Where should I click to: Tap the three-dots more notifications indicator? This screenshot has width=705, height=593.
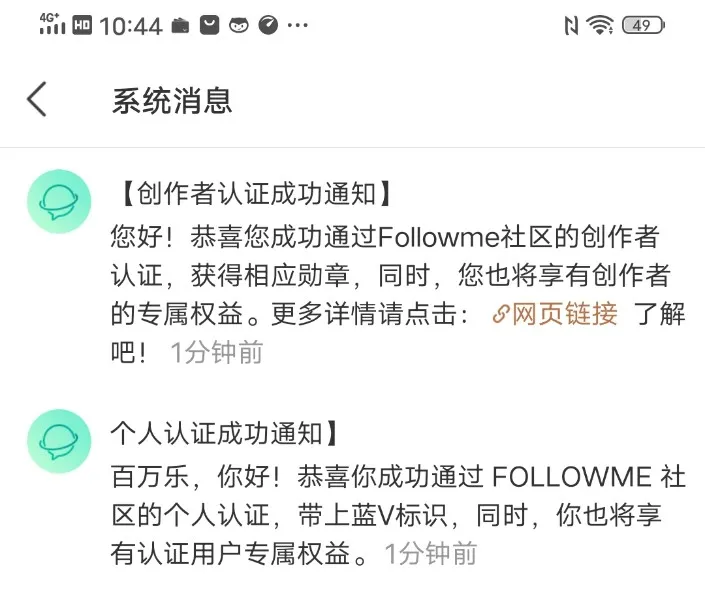(x=298, y=26)
